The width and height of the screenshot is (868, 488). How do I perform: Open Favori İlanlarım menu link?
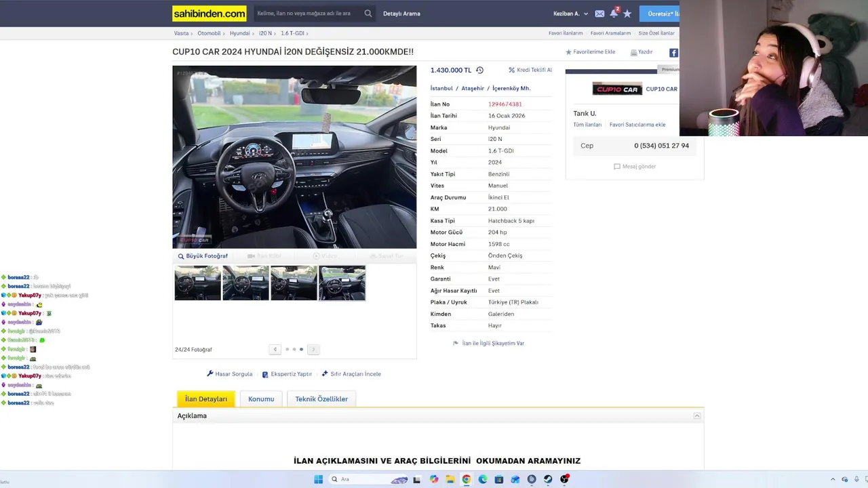tap(566, 33)
